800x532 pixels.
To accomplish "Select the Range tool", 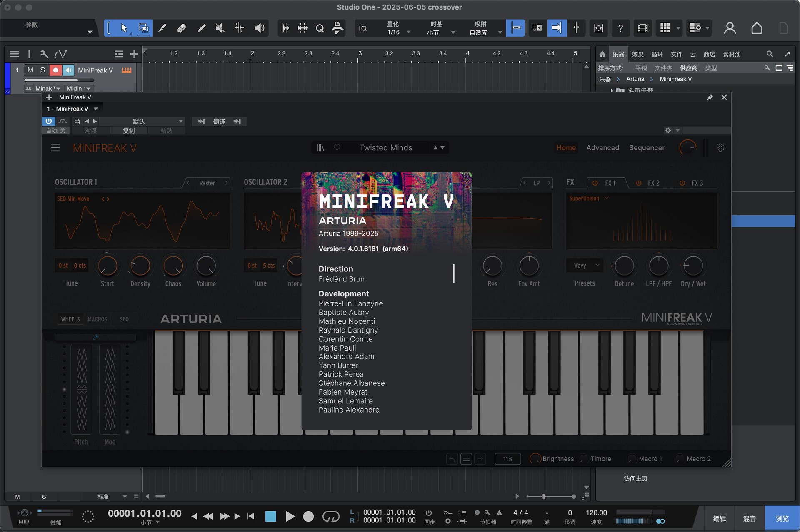I will click(x=143, y=28).
